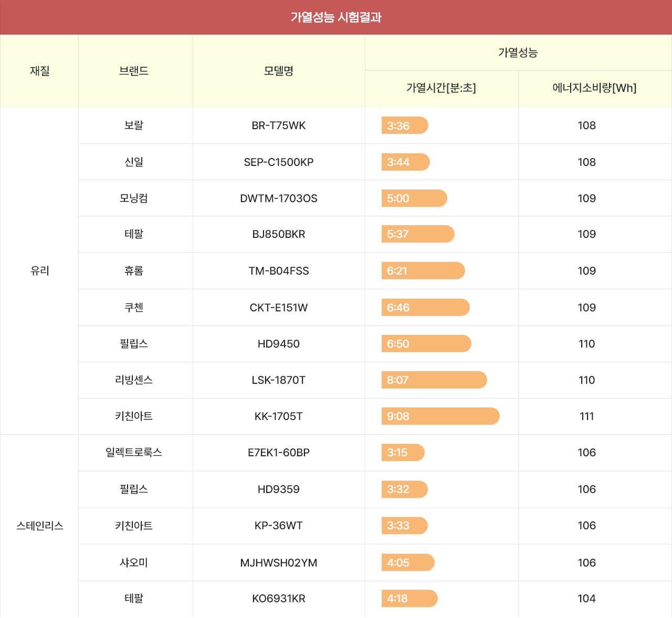
Task: Click the '6:50' heating time bar
Action: (426, 344)
